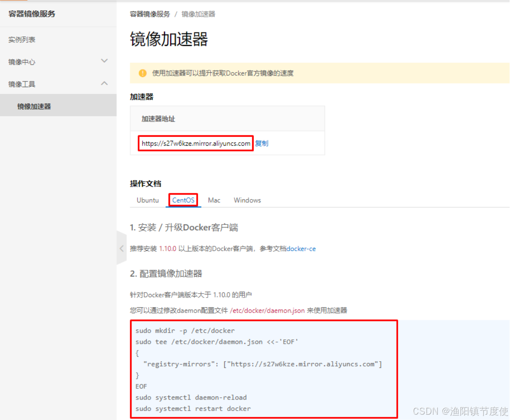Open 镜像中心 from the sidebar menu
Viewport: 510px width, 420px height.
[21, 61]
